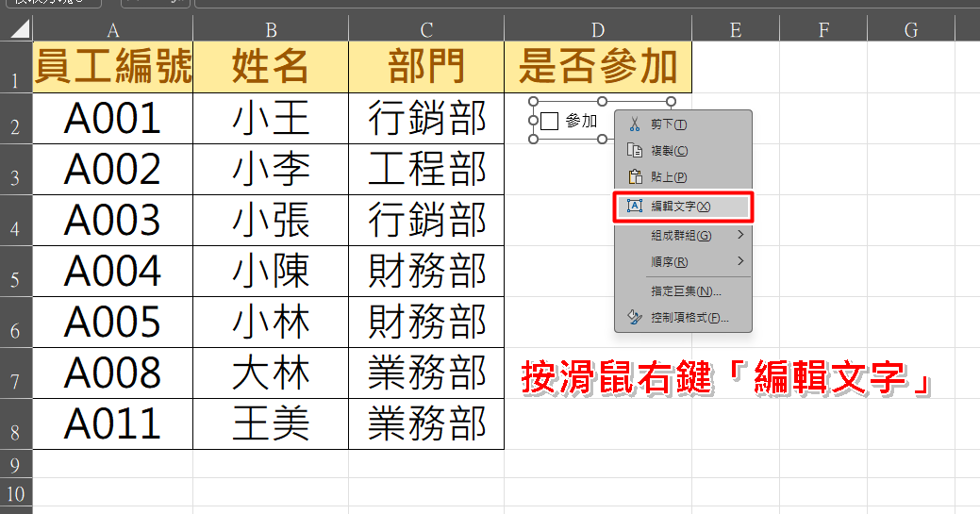
Task: Select 編輯文字(X) in the context menu
Action: [683, 207]
